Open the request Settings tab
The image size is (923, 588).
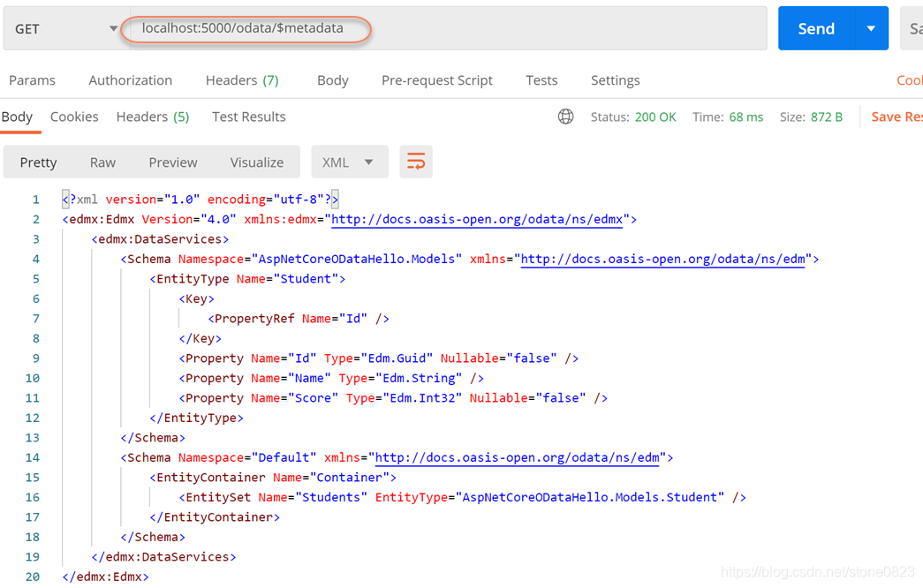(615, 80)
